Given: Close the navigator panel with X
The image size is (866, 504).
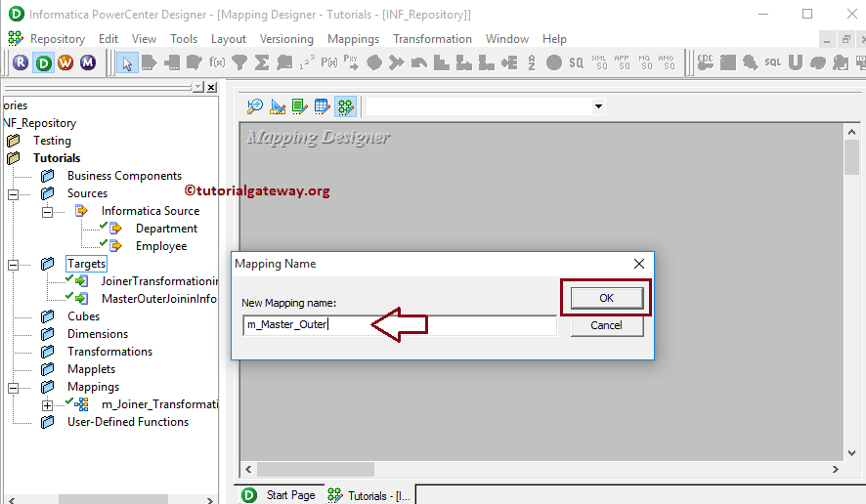Looking at the screenshot, I should (211, 87).
